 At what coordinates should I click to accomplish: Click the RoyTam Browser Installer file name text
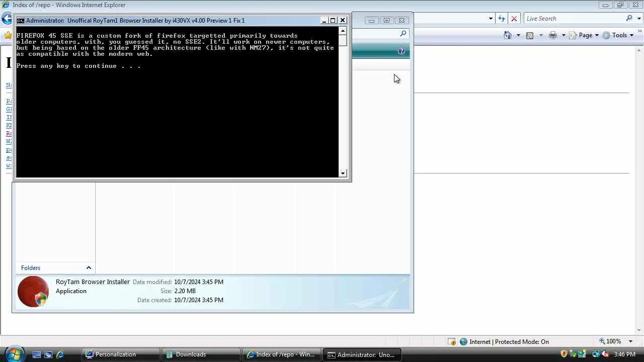point(93,282)
